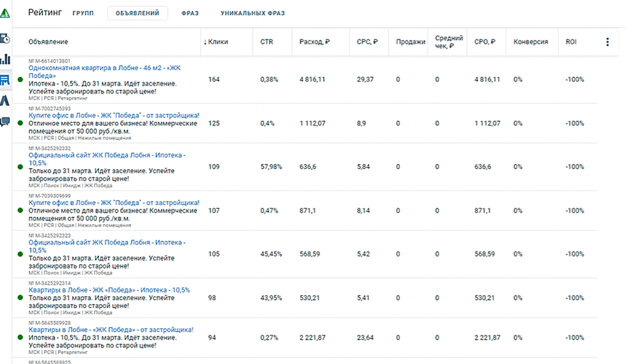Click green status dot of ad М-6614013801
644x364 pixels.
pyautogui.click(x=21, y=80)
